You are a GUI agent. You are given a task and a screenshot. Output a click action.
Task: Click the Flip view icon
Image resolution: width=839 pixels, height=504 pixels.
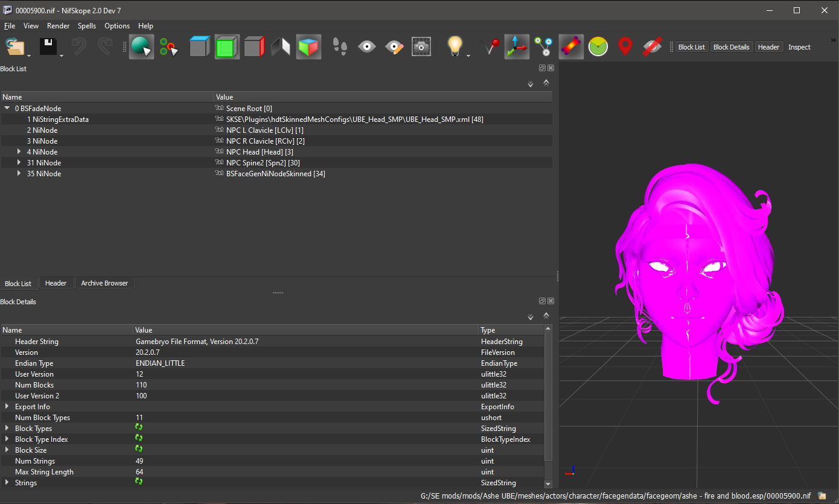pos(281,47)
